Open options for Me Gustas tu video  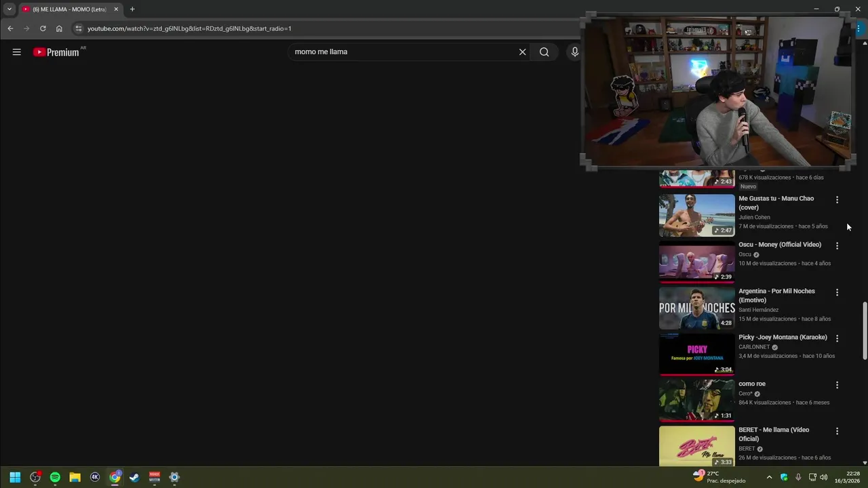pyautogui.click(x=837, y=200)
